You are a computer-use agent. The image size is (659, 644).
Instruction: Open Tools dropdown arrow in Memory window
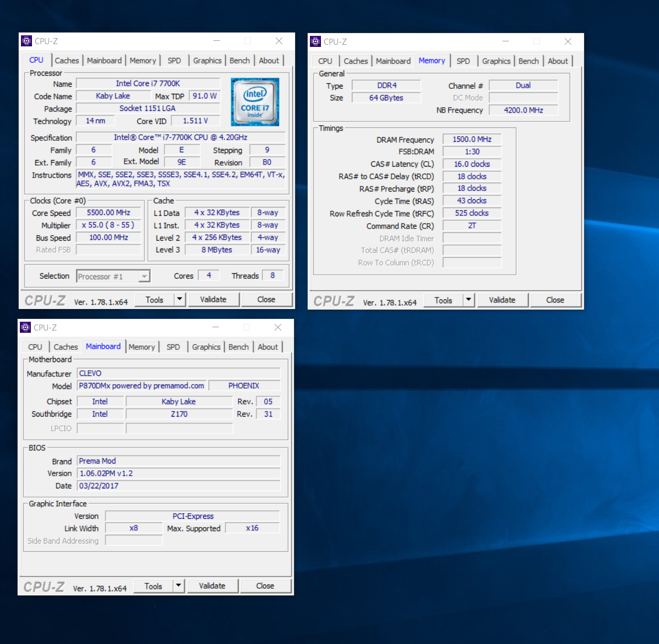pyautogui.click(x=468, y=300)
